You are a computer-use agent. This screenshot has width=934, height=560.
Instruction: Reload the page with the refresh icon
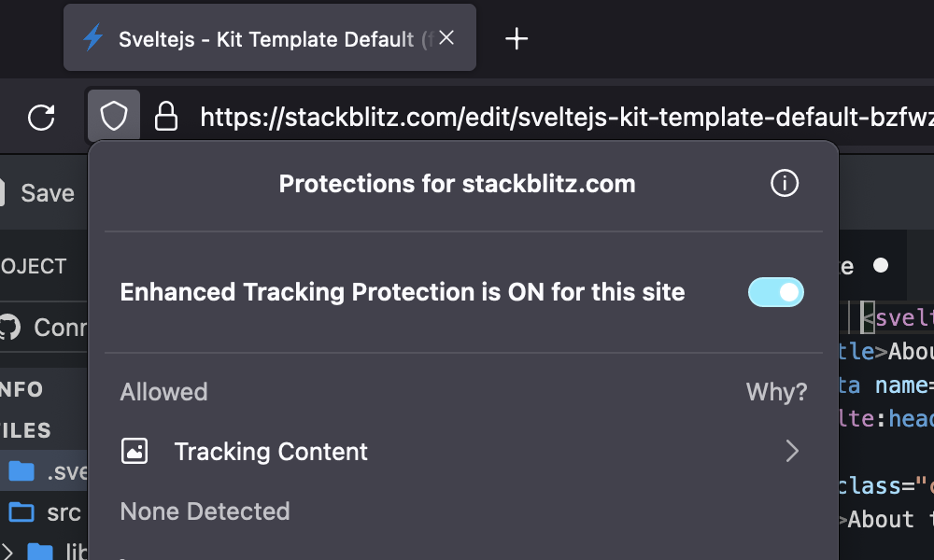tap(41, 117)
